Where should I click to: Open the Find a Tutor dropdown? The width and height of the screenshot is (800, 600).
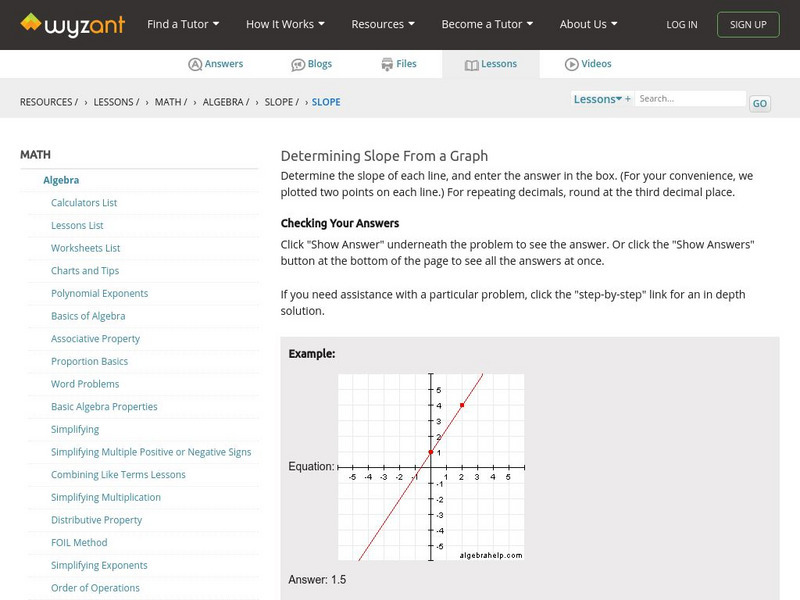[x=182, y=24]
